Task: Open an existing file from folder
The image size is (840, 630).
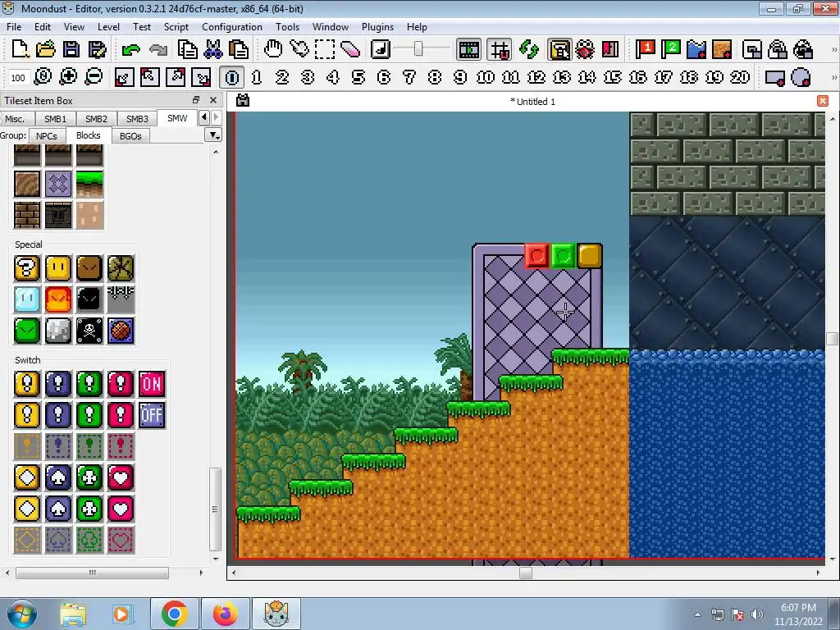Action: point(46,49)
